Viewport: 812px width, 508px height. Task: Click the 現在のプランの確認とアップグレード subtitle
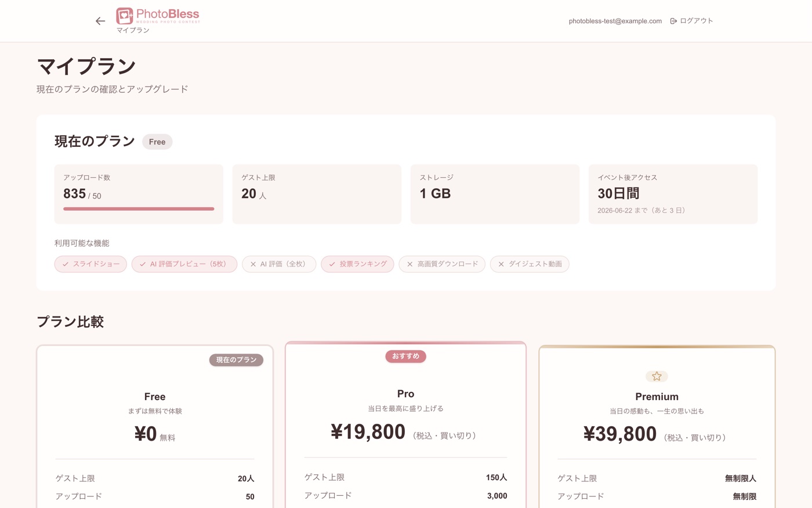113,89
